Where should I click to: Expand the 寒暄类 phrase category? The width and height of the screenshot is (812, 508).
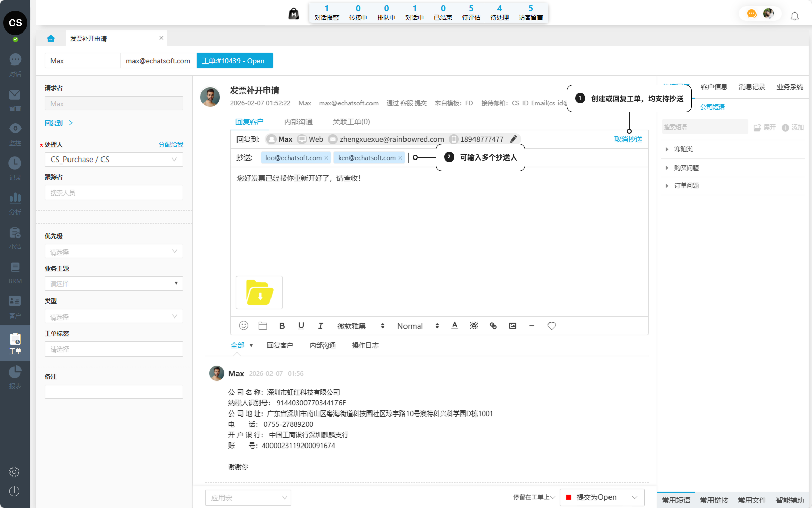tap(683, 149)
